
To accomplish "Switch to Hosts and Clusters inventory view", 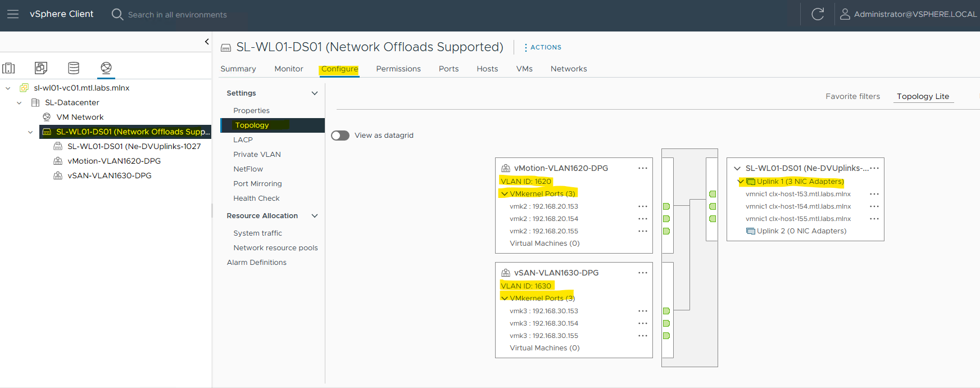I will (8, 68).
